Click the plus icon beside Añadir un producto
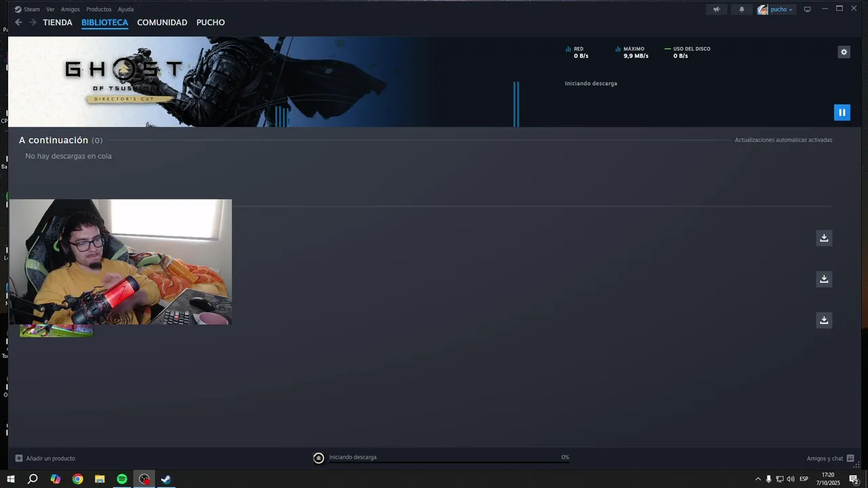This screenshot has height=488, width=868. [x=19, y=459]
